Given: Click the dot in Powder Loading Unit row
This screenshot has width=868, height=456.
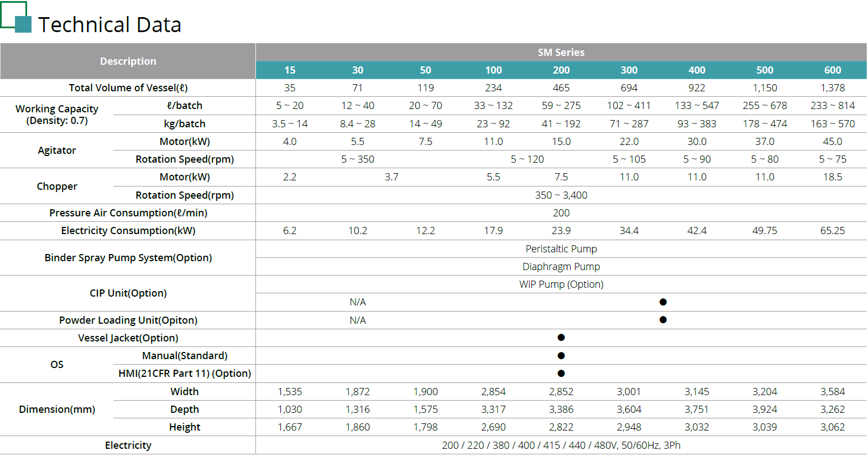Looking at the screenshot, I should pos(663,320).
